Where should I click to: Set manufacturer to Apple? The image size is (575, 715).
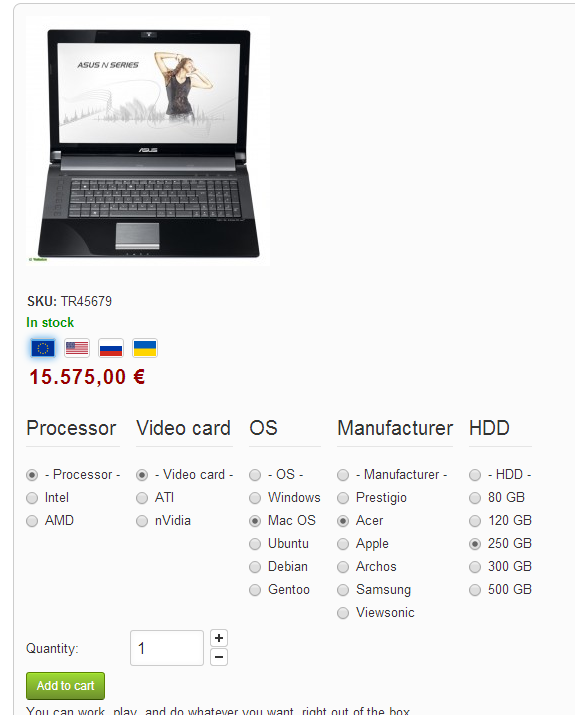[343, 544]
